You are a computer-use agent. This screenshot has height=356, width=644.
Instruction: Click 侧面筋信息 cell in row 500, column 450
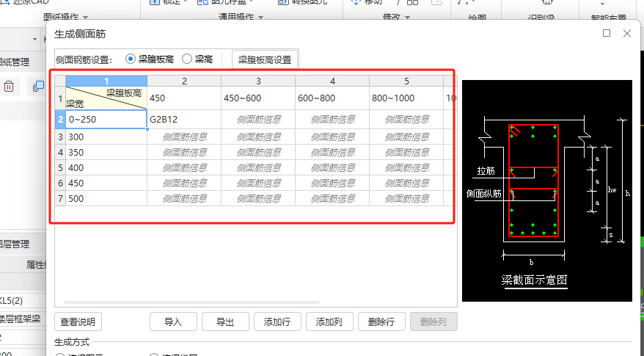[x=184, y=199]
